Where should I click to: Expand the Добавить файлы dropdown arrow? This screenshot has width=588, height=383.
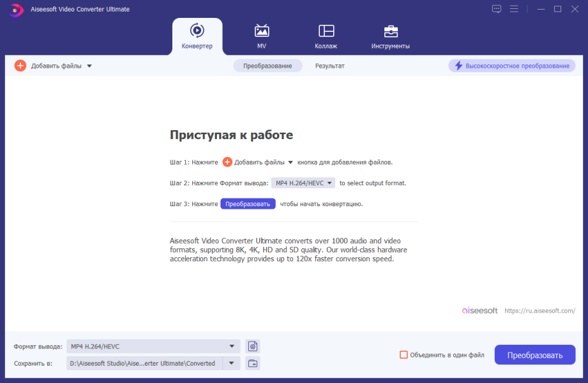[89, 66]
